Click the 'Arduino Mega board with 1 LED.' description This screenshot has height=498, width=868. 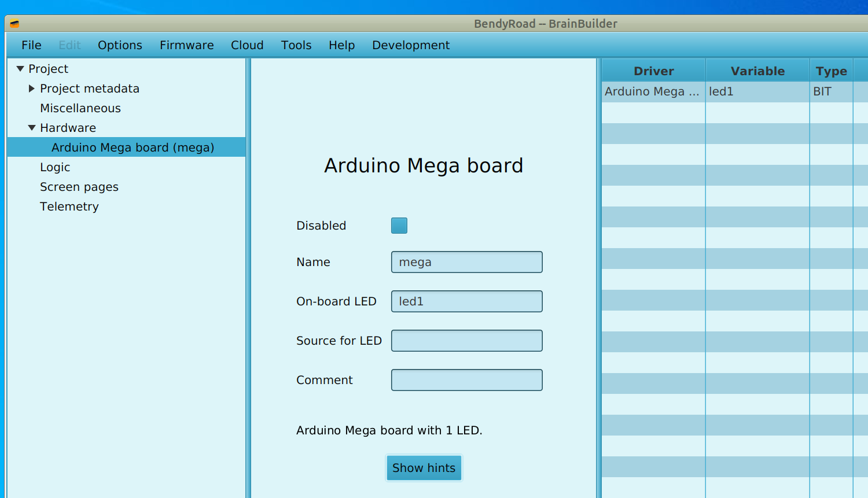[x=389, y=430]
